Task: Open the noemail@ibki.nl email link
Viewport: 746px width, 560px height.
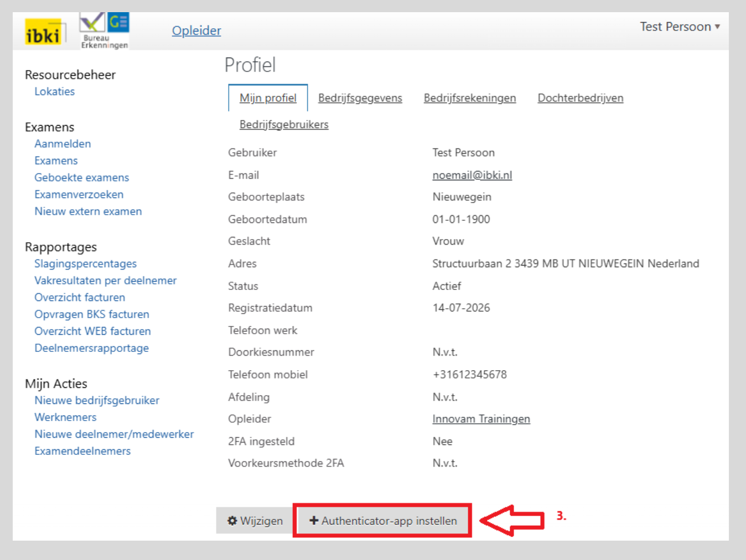Action: click(x=472, y=175)
